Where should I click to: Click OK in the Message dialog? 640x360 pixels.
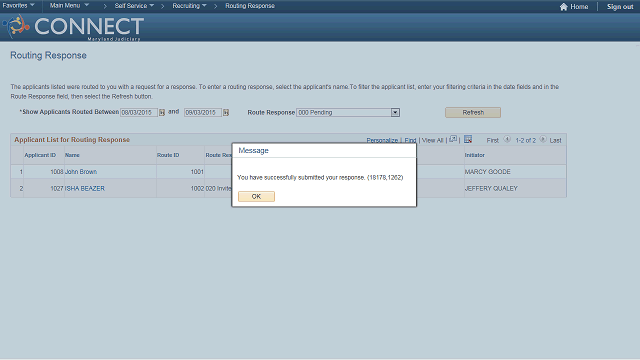click(256, 196)
